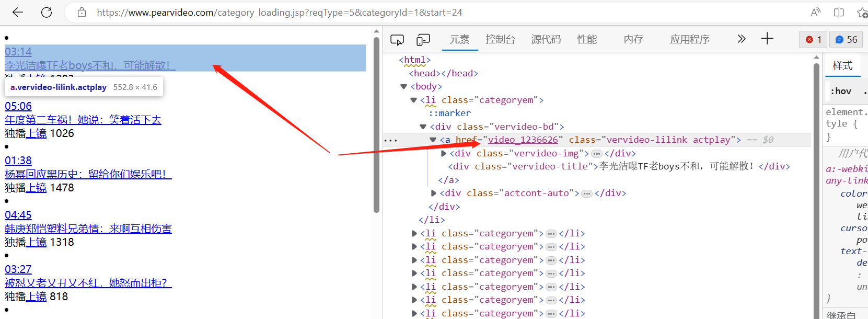Select the html element line
The image size is (868, 319).
click(x=415, y=60)
